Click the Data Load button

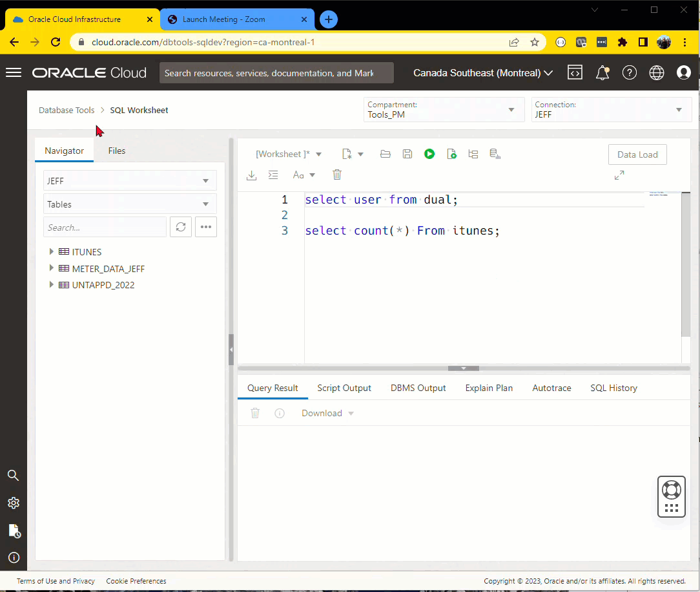(x=637, y=154)
